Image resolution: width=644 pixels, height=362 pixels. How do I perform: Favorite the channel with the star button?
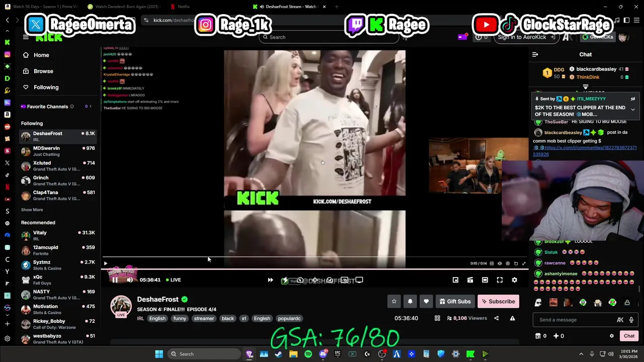[394, 301]
